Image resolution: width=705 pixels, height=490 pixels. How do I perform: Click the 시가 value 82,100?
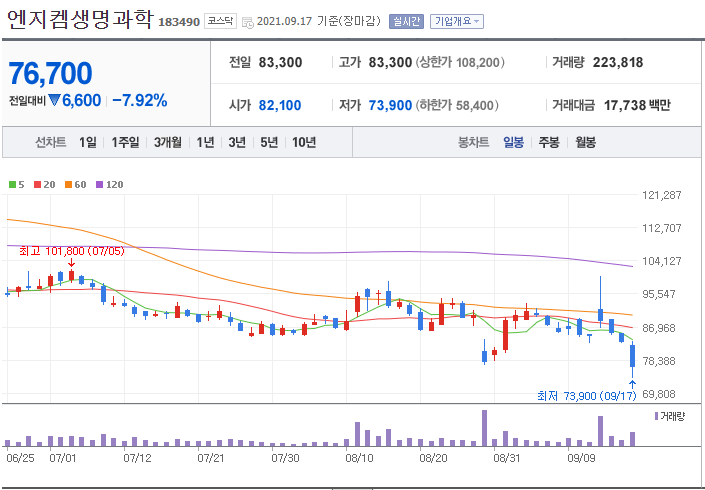280,106
